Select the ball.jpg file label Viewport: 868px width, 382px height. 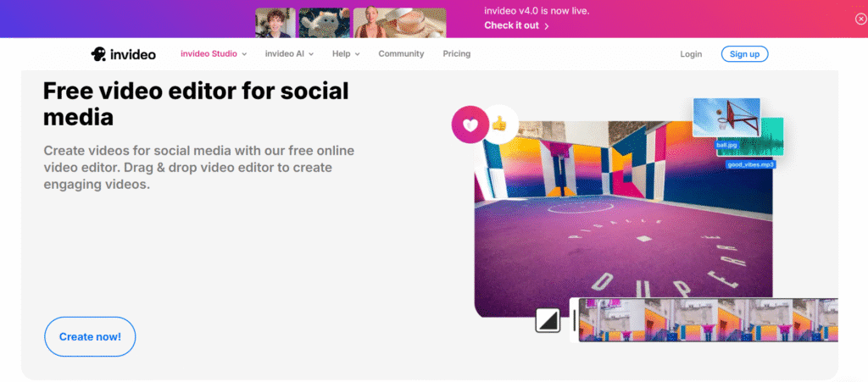(x=726, y=146)
